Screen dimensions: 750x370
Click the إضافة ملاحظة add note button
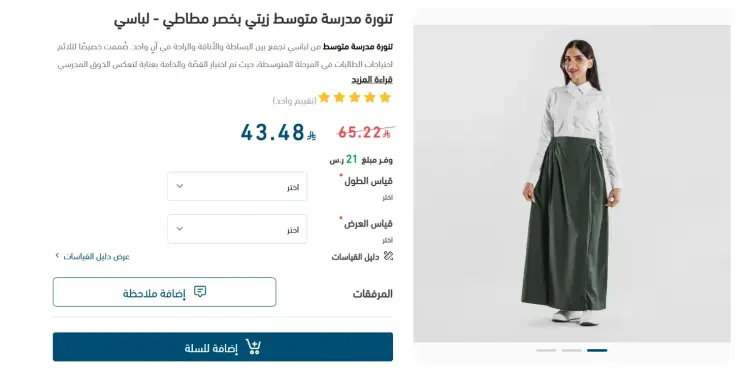click(165, 292)
